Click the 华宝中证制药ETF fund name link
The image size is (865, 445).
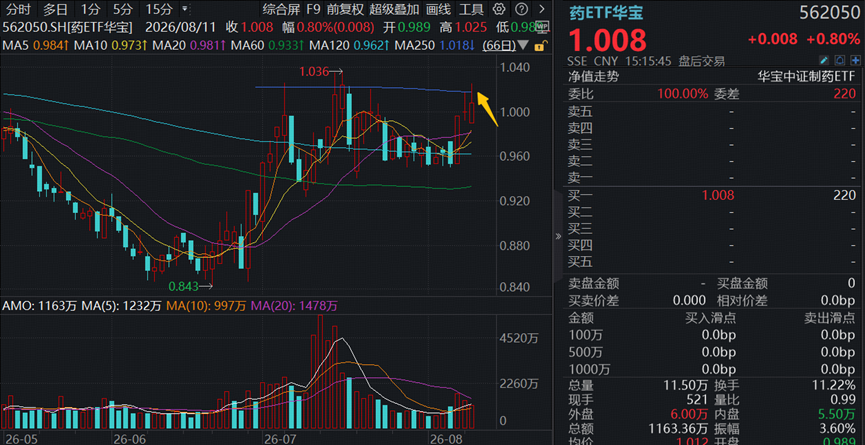coord(808,77)
